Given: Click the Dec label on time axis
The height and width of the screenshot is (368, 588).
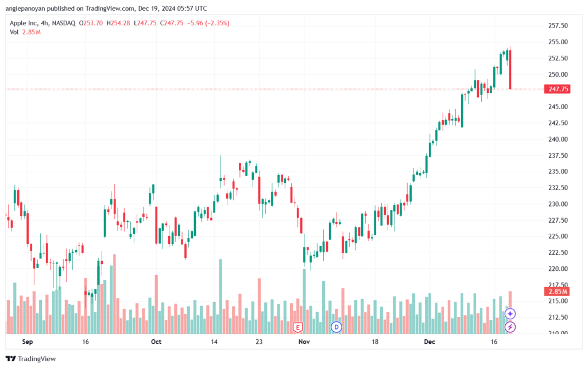Looking at the screenshot, I should pyautogui.click(x=430, y=342).
